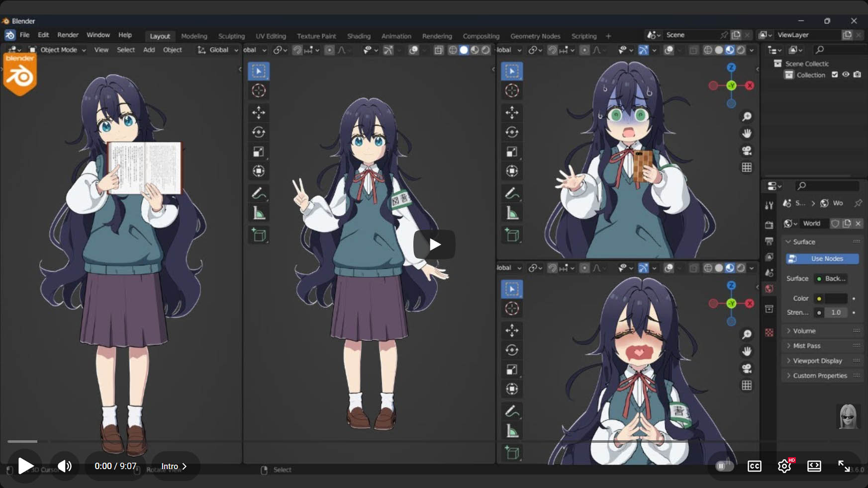Switch to the Sculpting workspace tab
868x488 pixels.
click(231, 36)
